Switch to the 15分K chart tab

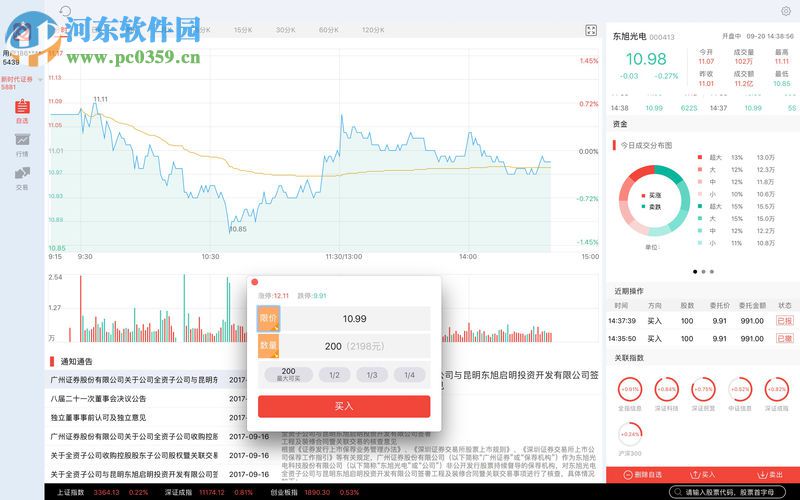243,30
